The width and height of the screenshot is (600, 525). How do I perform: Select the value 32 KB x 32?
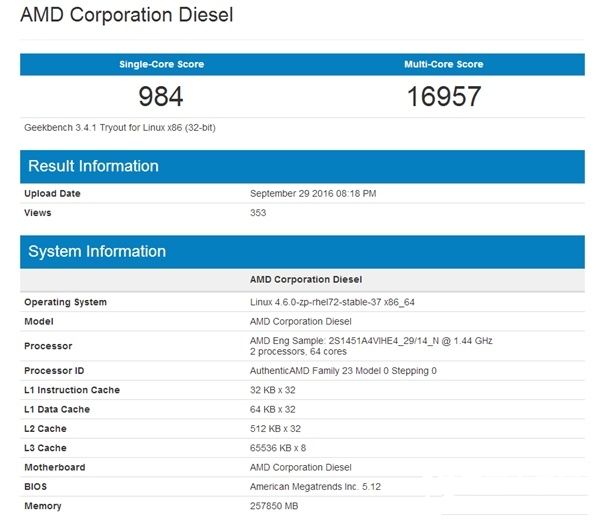click(272, 390)
